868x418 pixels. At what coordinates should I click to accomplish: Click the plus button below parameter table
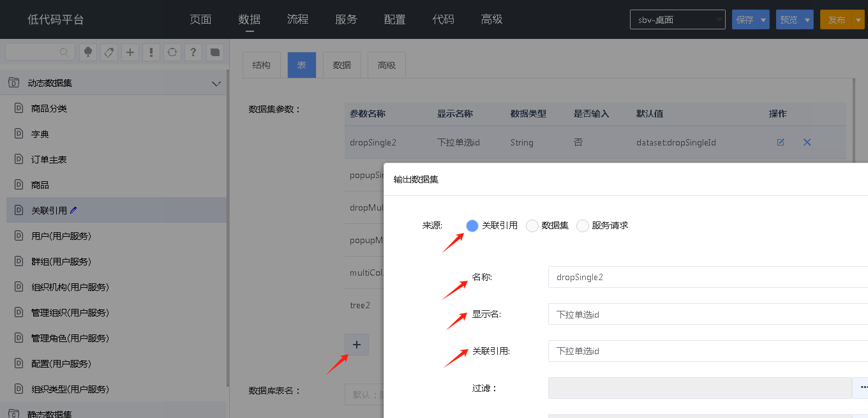[356, 345]
